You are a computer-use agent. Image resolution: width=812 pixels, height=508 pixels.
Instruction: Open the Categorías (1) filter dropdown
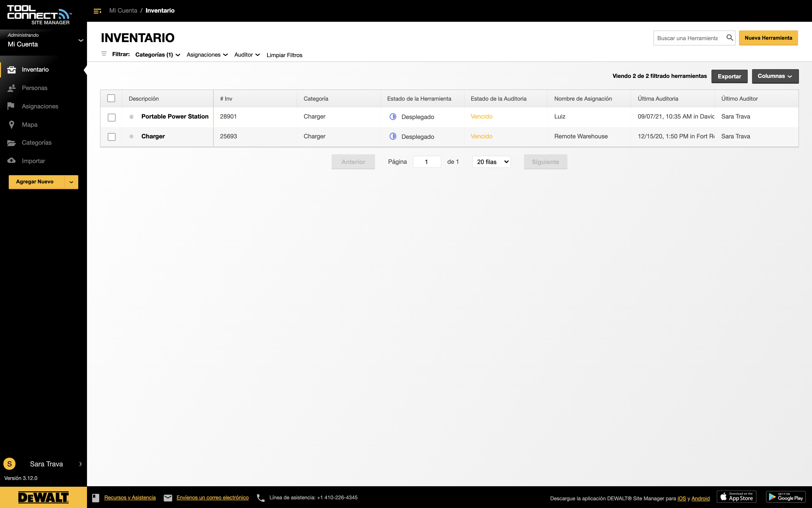[x=158, y=55]
